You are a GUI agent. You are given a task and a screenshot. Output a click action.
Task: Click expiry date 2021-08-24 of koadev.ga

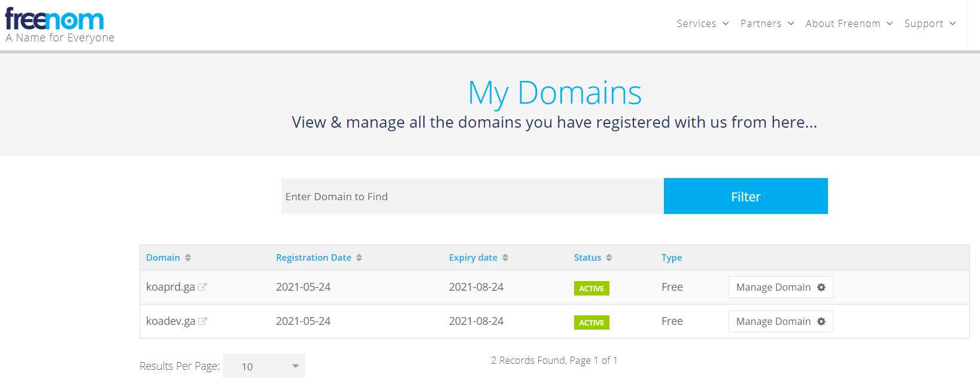(476, 321)
